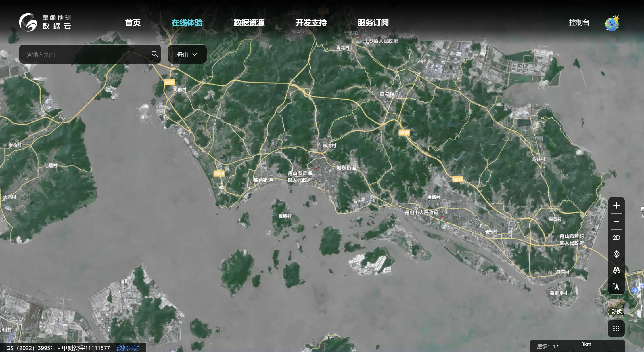Click the G329 road shield near 盐仓街道
This screenshot has height=352, width=644.
click(x=219, y=174)
